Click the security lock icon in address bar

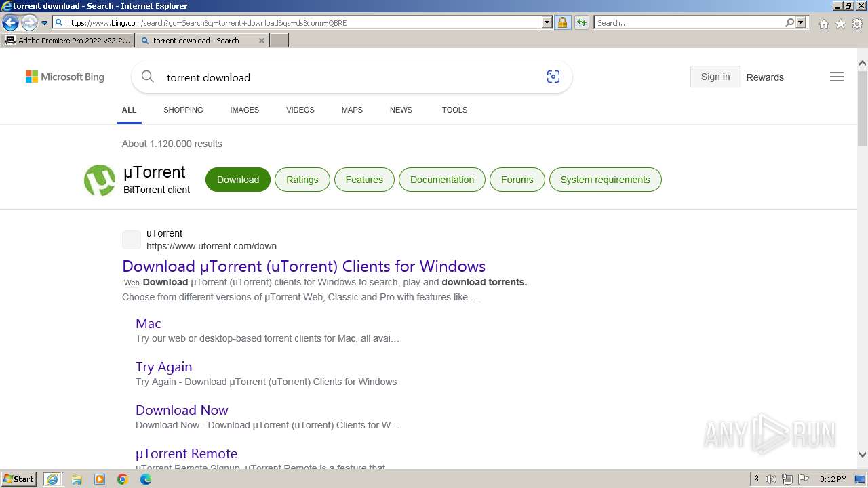click(x=562, y=23)
